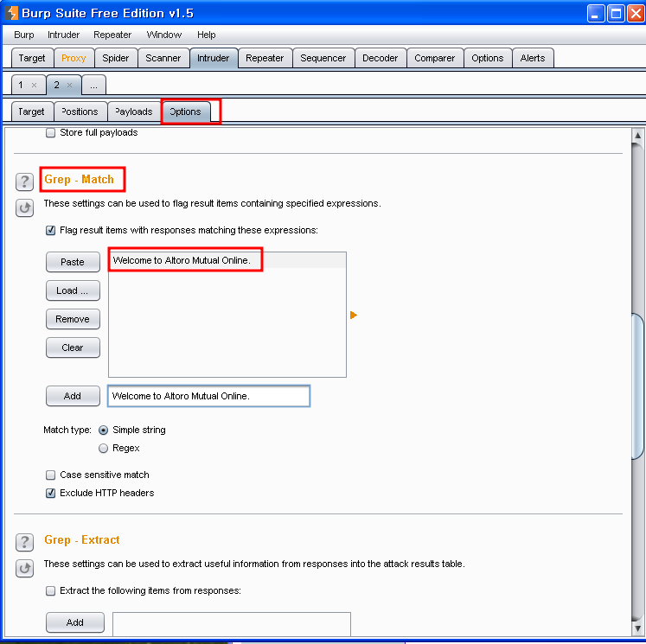Select Simple string match type
This screenshot has width=646, height=644.
click(x=104, y=430)
